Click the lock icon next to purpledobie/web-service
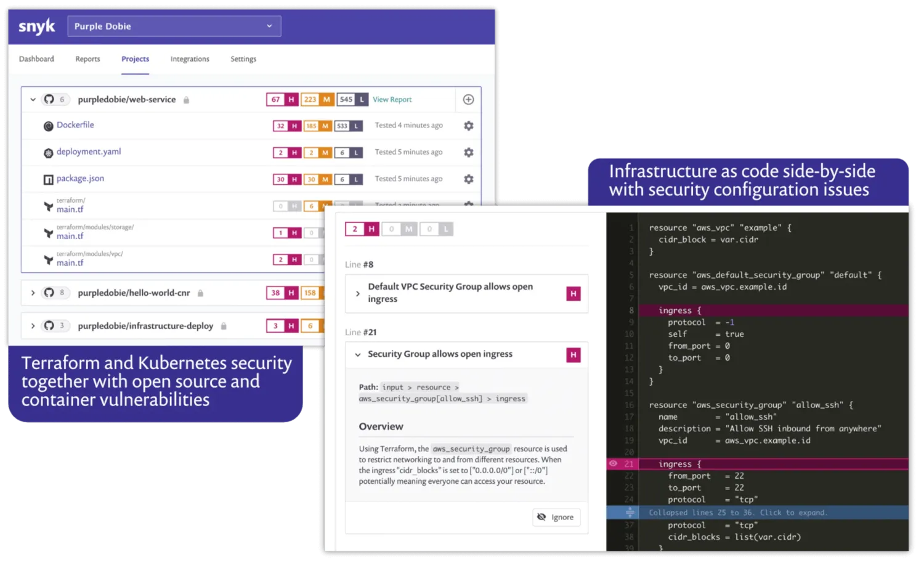Image resolution: width=924 pixels, height=570 pixels. click(x=186, y=100)
